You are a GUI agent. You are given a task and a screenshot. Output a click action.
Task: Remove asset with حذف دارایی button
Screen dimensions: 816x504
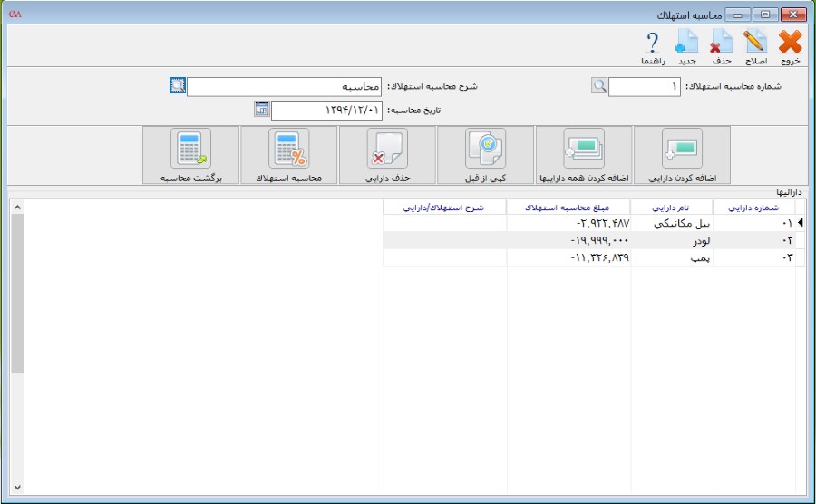(387, 155)
